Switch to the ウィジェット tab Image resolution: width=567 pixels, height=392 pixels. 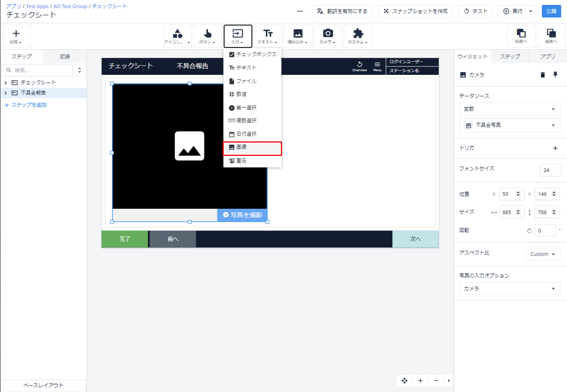click(472, 56)
